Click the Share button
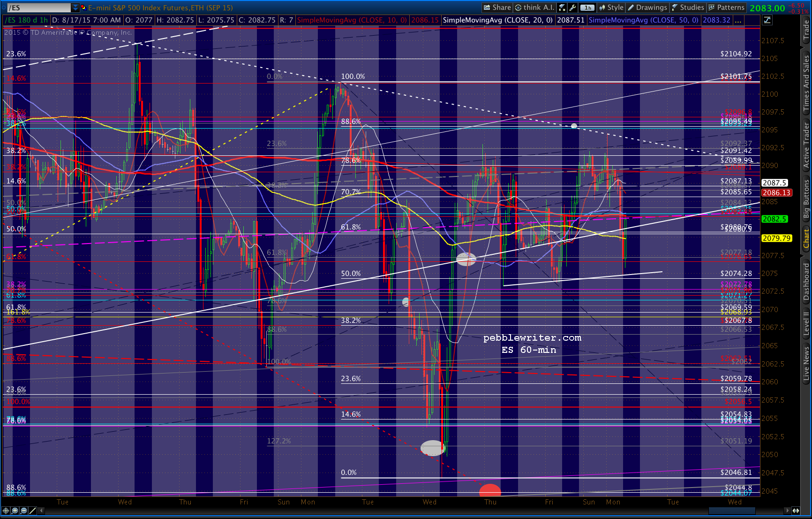This screenshot has height=519, width=812. click(497, 8)
